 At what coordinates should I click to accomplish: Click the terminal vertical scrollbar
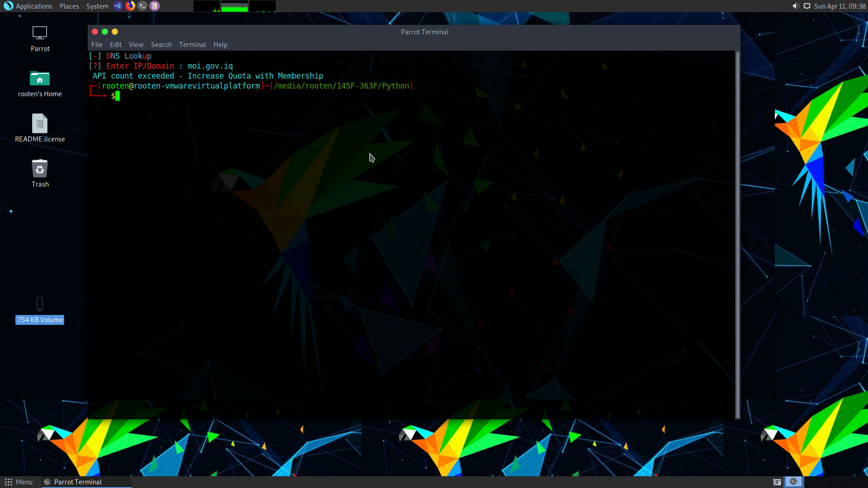tap(738, 235)
